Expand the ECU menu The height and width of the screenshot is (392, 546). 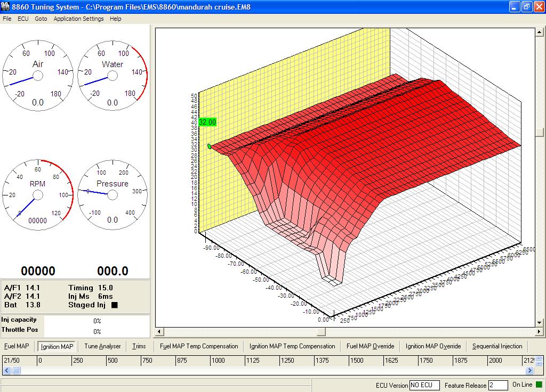pos(23,19)
